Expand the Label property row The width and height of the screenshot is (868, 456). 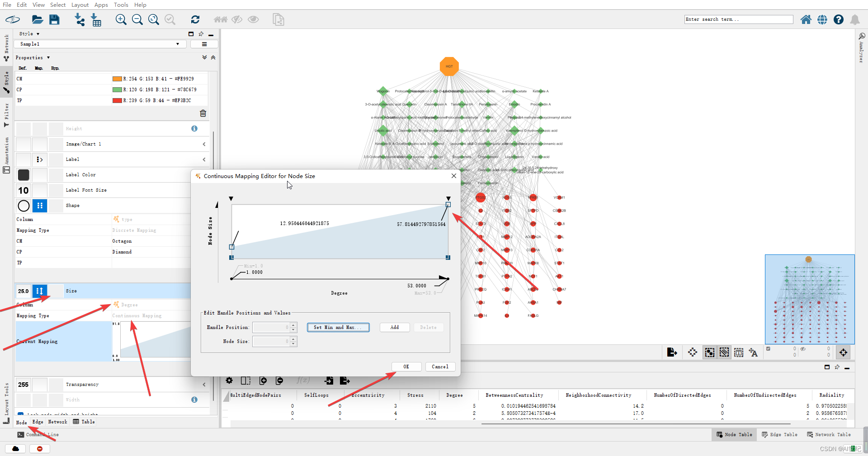(x=204, y=160)
